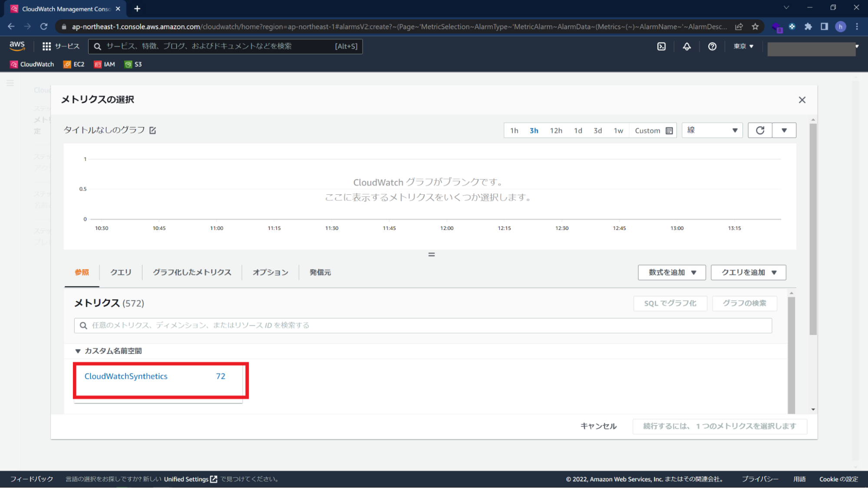Image resolution: width=868 pixels, height=488 pixels.
Task: Open the notifications bell
Action: coord(687,46)
